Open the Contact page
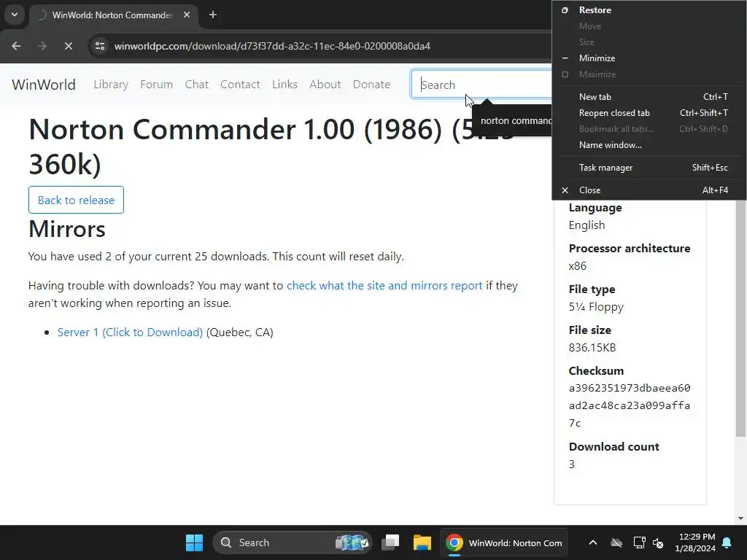This screenshot has width=747, height=560. 240,85
